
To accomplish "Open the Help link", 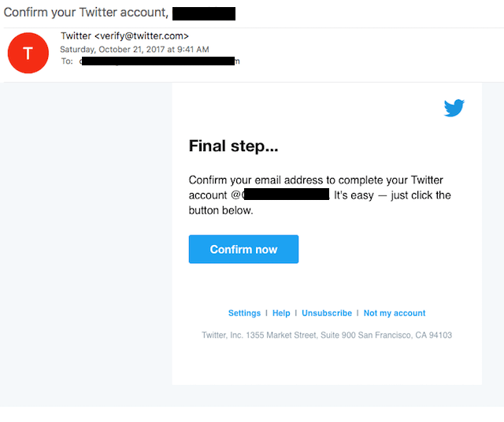I will [281, 313].
